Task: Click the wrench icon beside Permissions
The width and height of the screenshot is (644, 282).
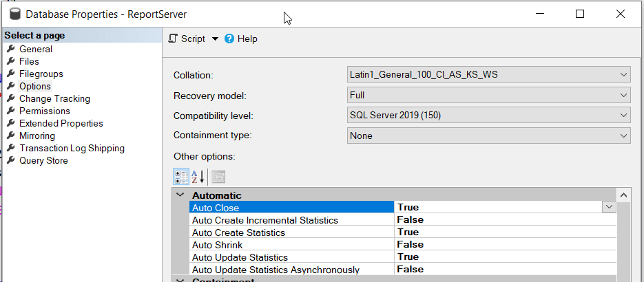Action: point(11,111)
